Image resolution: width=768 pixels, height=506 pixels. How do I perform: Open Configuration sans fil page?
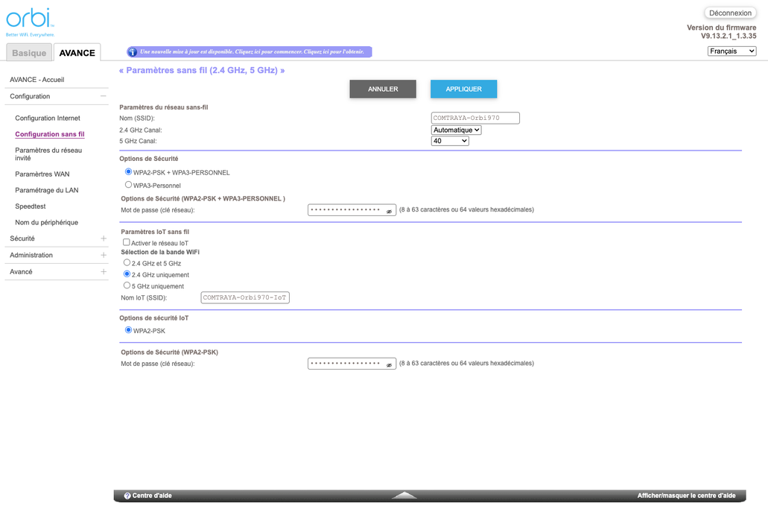[49, 134]
